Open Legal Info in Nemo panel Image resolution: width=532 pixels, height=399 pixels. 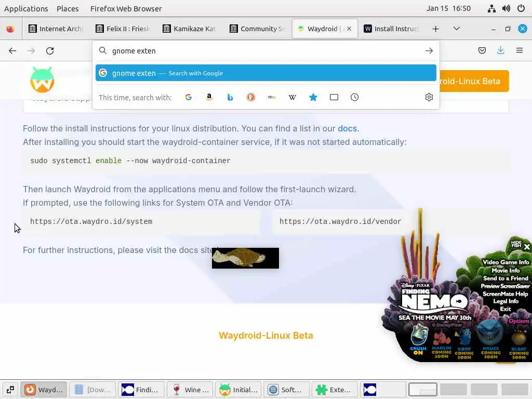coord(506,301)
